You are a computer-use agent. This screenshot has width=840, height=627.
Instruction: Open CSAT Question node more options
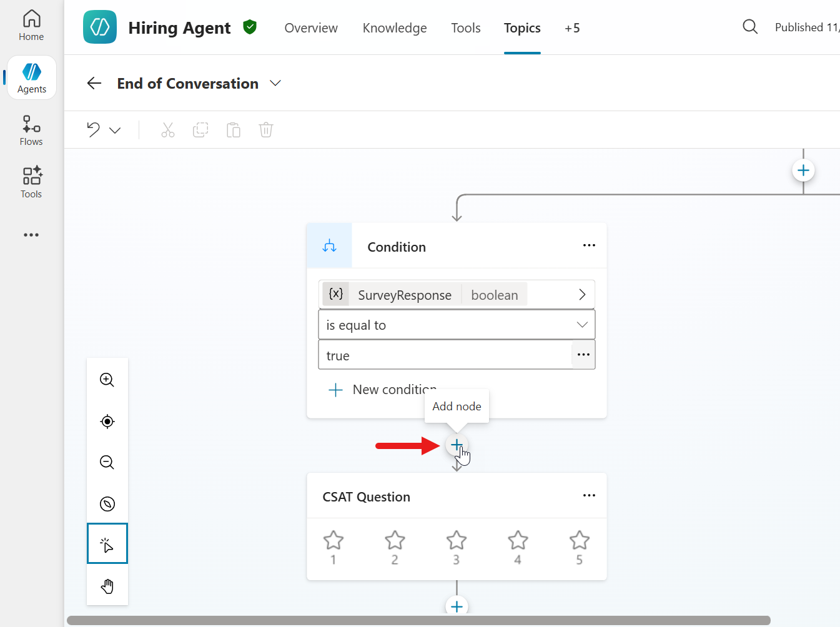589,495
